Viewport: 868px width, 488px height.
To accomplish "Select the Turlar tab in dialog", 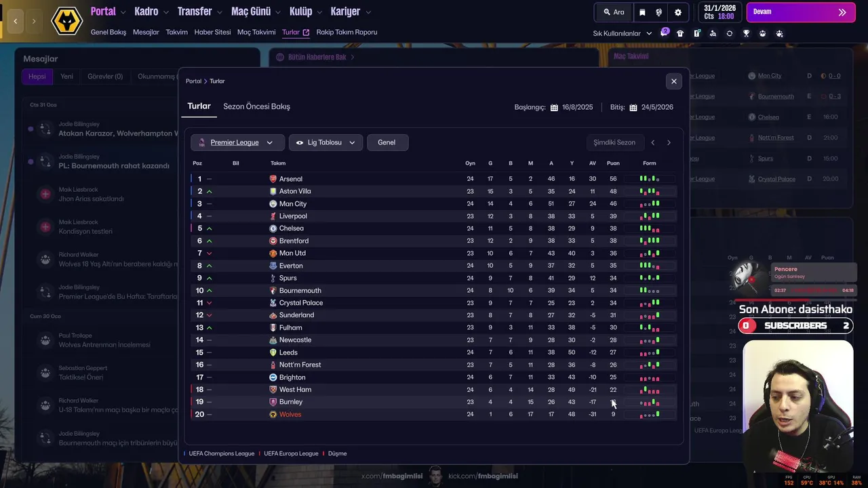I will (199, 106).
